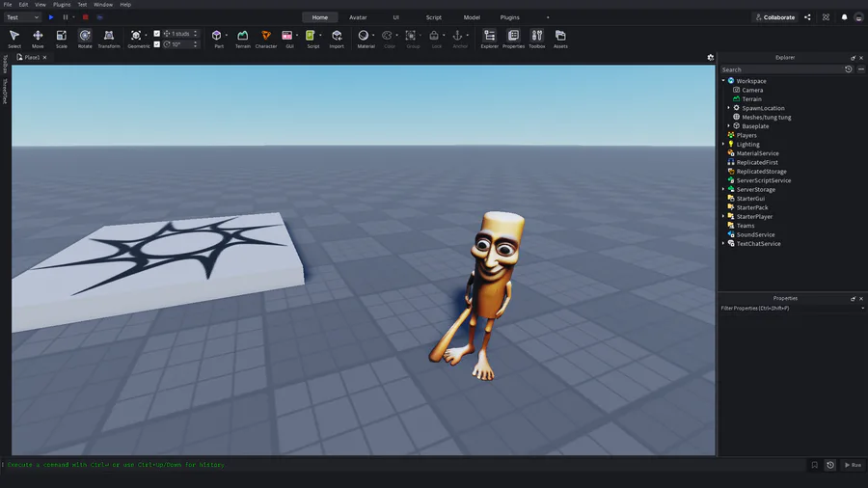The height and width of the screenshot is (488, 868).
Task: Click the Anchor tool icon
Action: pos(457,36)
